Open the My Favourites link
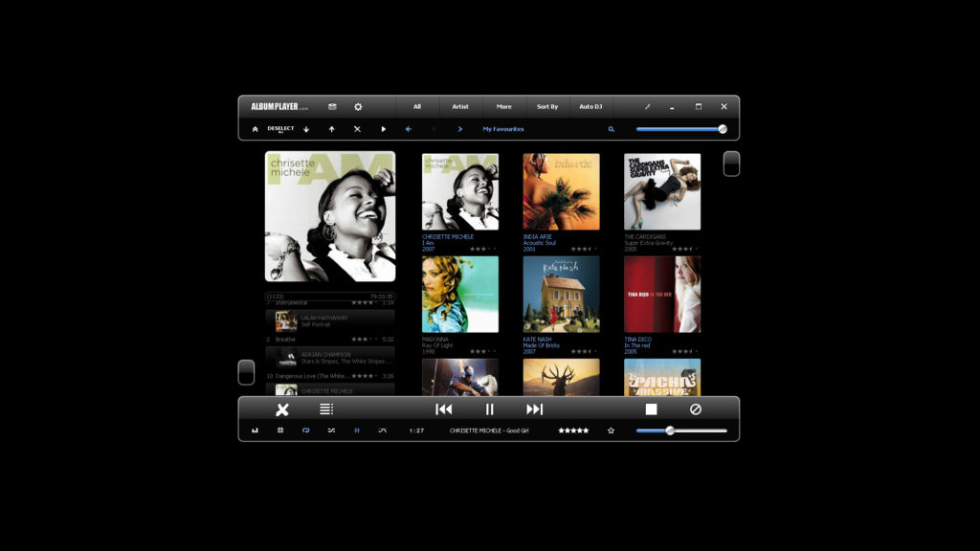This screenshot has width=980, height=551. pos(502,129)
